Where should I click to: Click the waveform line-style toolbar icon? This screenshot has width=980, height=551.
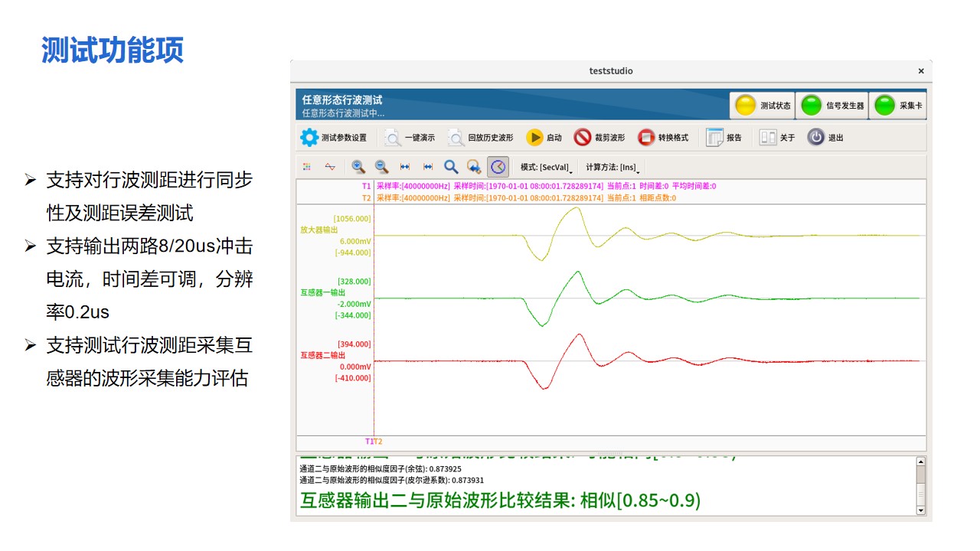tap(330, 167)
